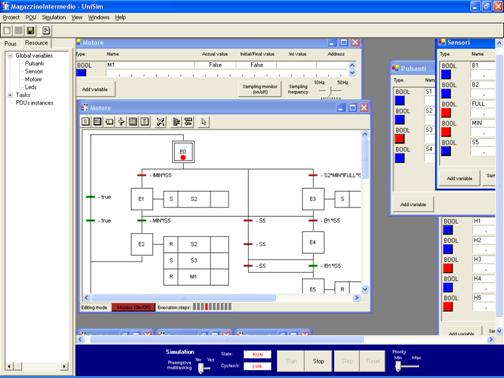This screenshot has width=504, height=378.
Task: Toggle the red S3 BOOL indicator in Pulsanti
Action: pos(400,139)
